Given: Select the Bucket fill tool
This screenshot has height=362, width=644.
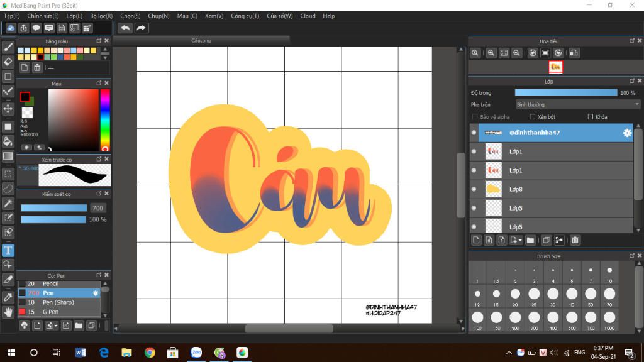Looking at the screenshot, I should coord(8,141).
